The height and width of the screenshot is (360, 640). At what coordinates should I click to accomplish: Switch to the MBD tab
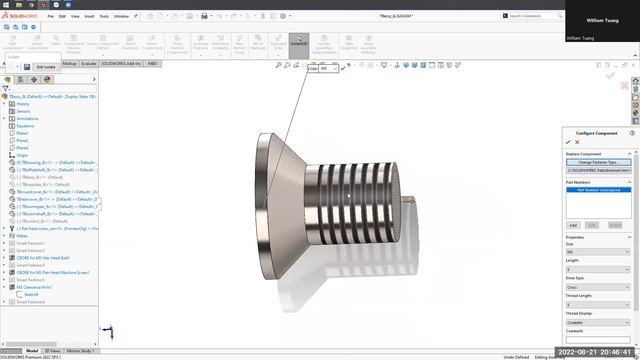(152, 64)
